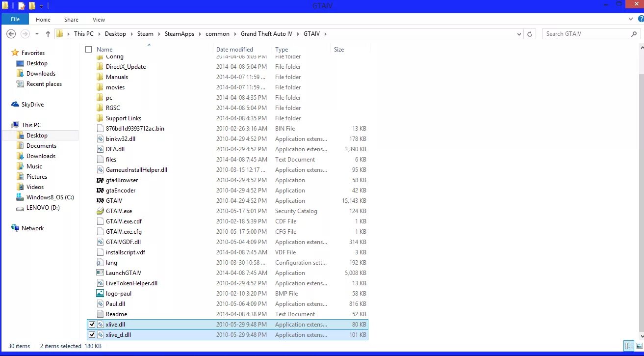Expand the GTAIV breadcrumb arrow
This screenshot has width=644, height=356.
[x=325, y=34]
